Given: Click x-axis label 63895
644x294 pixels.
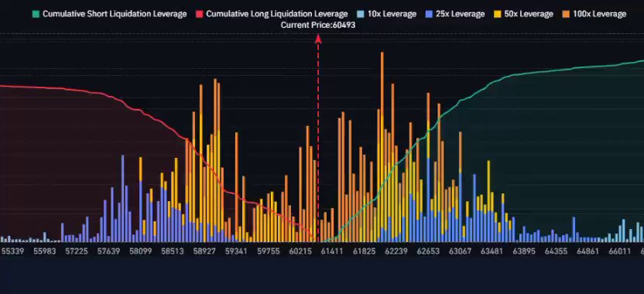Looking at the screenshot, I should click(524, 251).
